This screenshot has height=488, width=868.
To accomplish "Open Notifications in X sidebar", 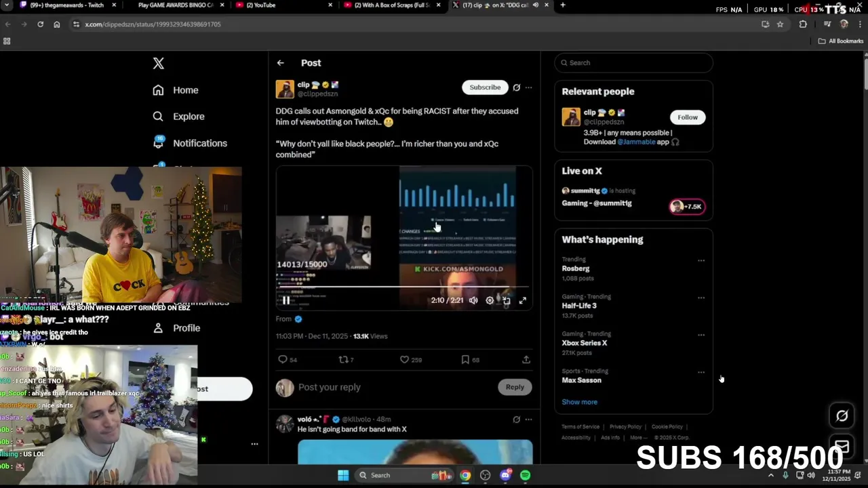I will 190,143.
